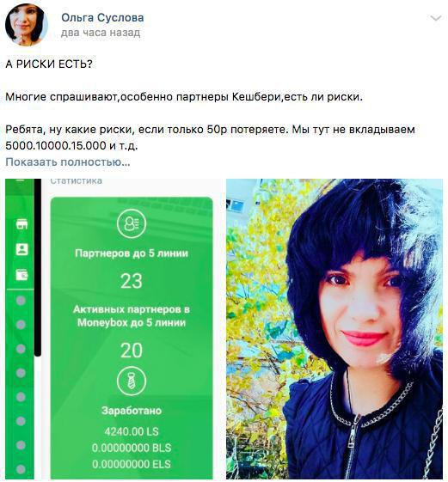Click the 4240.00 LS earned amount

coord(132,431)
